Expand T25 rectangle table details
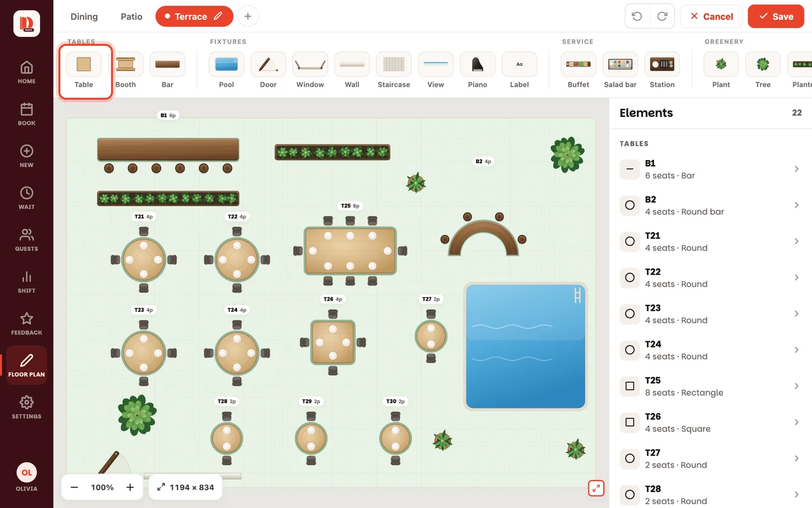The height and width of the screenshot is (508, 812). (796, 386)
